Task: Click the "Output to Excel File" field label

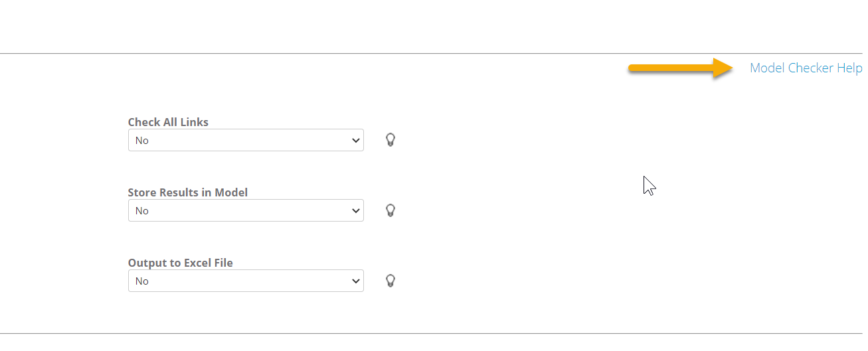Action: tap(180, 263)
